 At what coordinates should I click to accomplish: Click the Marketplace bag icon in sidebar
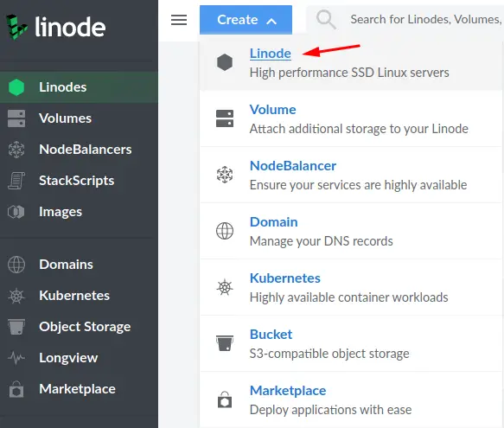pyautogui.click(x=16, y=389)
